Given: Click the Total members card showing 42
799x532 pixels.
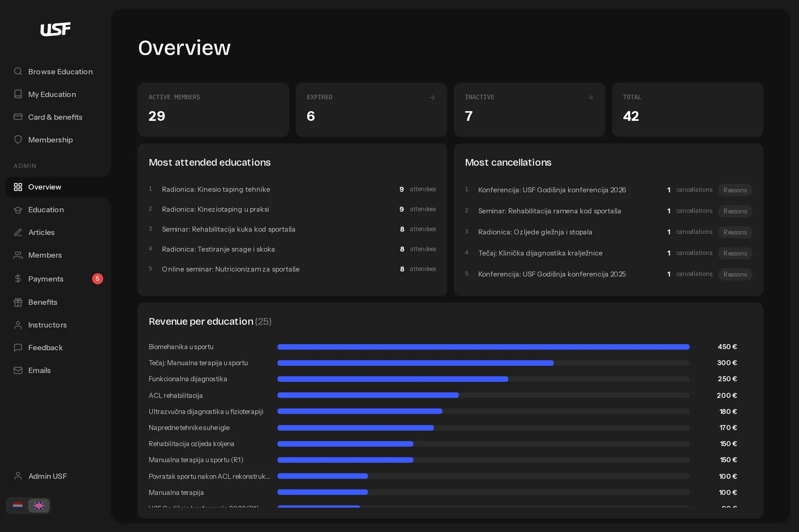Looking at the screenshot, I should (x=688, y=110).
